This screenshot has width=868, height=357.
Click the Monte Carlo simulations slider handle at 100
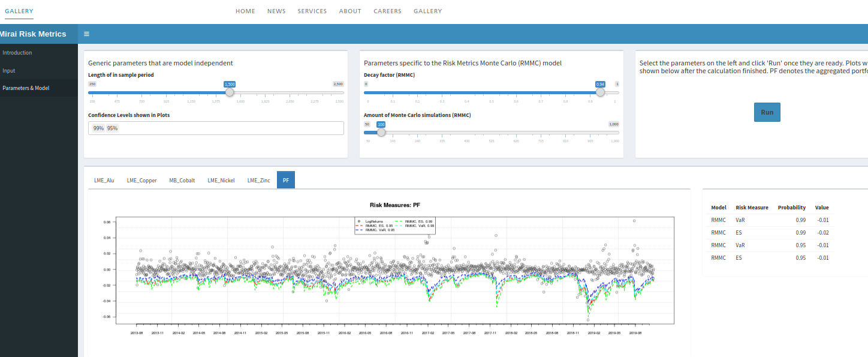point(381,132)
